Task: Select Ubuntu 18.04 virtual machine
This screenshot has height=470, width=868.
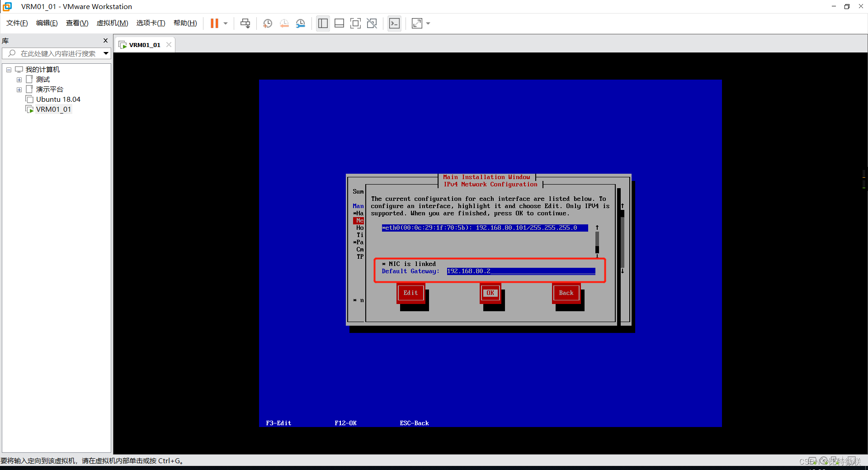Action: coord(58,100)
